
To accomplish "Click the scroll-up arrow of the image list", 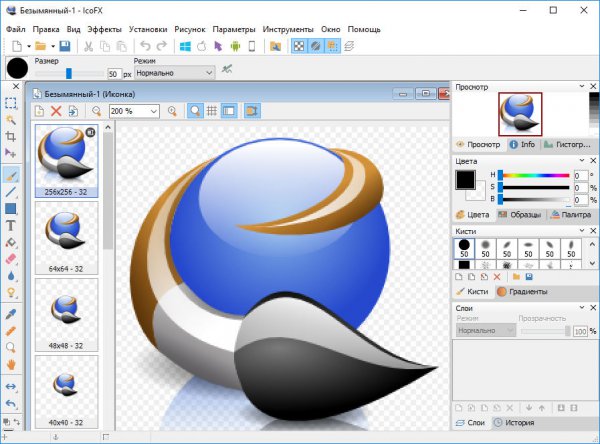I will (x=108, y=127).
